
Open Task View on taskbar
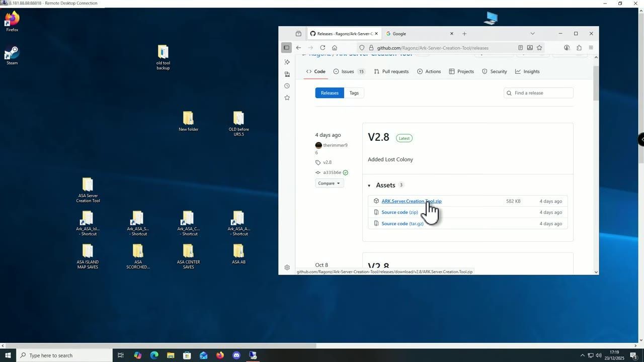(x=121, y=355)
